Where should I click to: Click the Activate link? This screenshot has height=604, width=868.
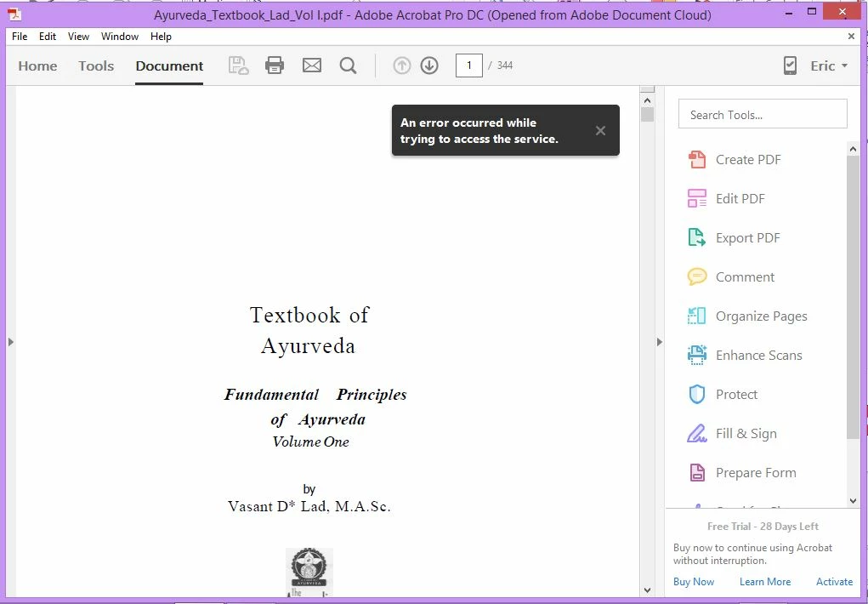click(x=834, y=581)
